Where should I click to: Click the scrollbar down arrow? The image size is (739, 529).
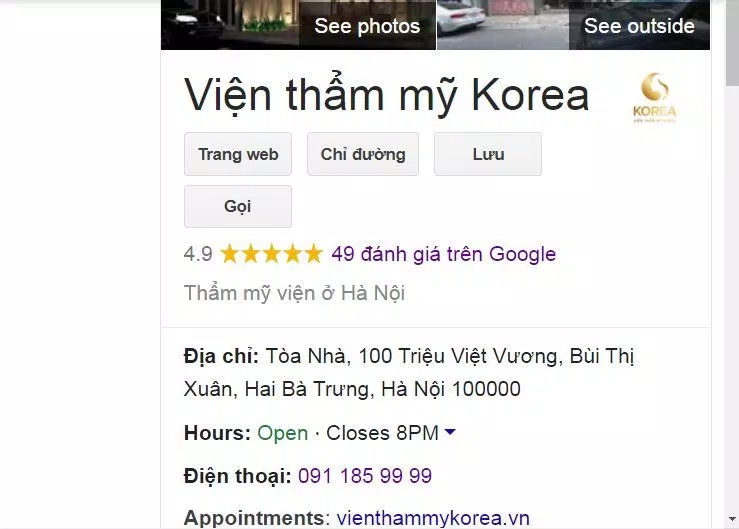(x=732, y=519)
